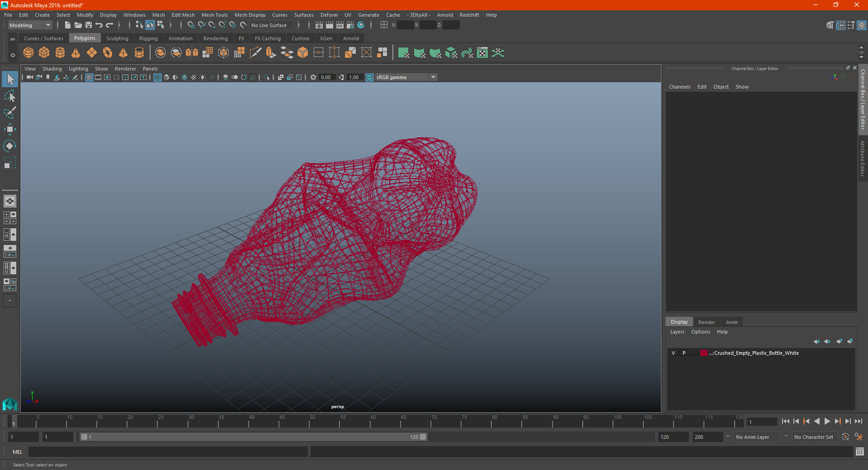The image size is (868, 470).
Task: Open the Mesh Tools menu
Action: coord(215,15)
